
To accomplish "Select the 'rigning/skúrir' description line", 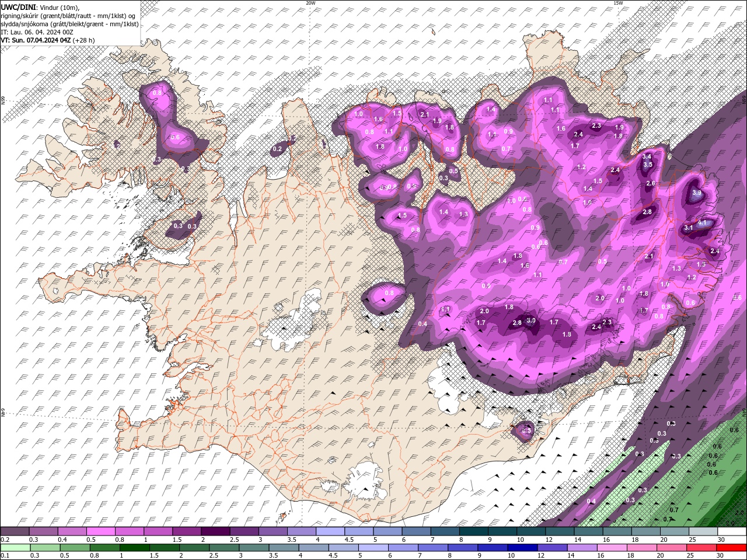I will (69, 16).
